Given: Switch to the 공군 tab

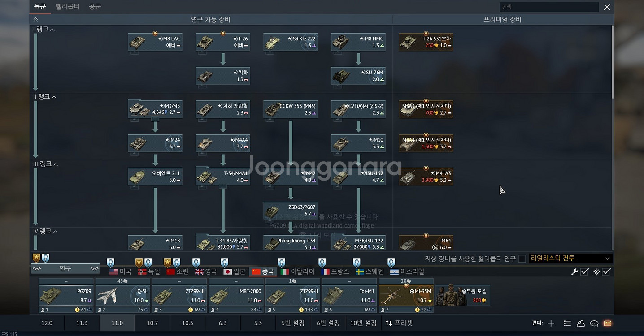Looking at the screenshot, I should pyautogui.click(x=95, y=7).
